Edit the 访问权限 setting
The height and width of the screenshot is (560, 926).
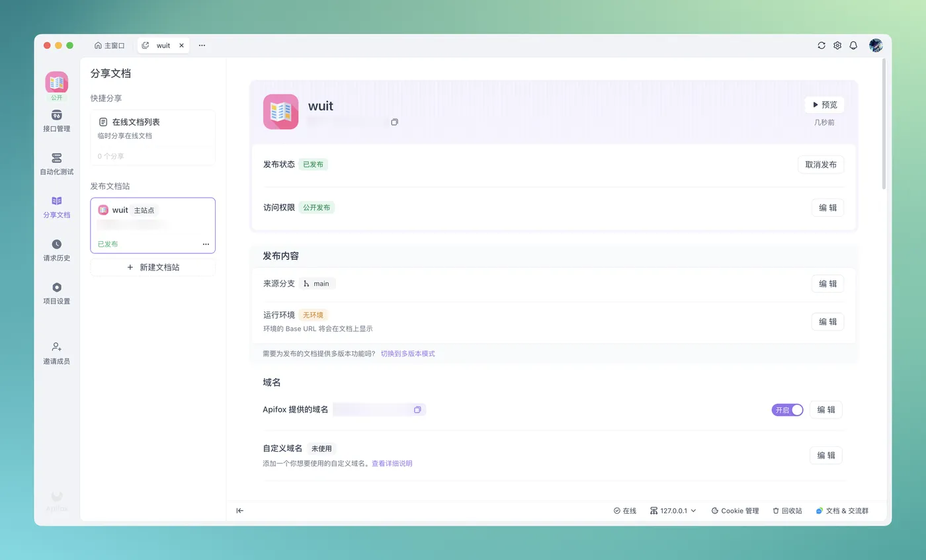click(x=827, y=208)
